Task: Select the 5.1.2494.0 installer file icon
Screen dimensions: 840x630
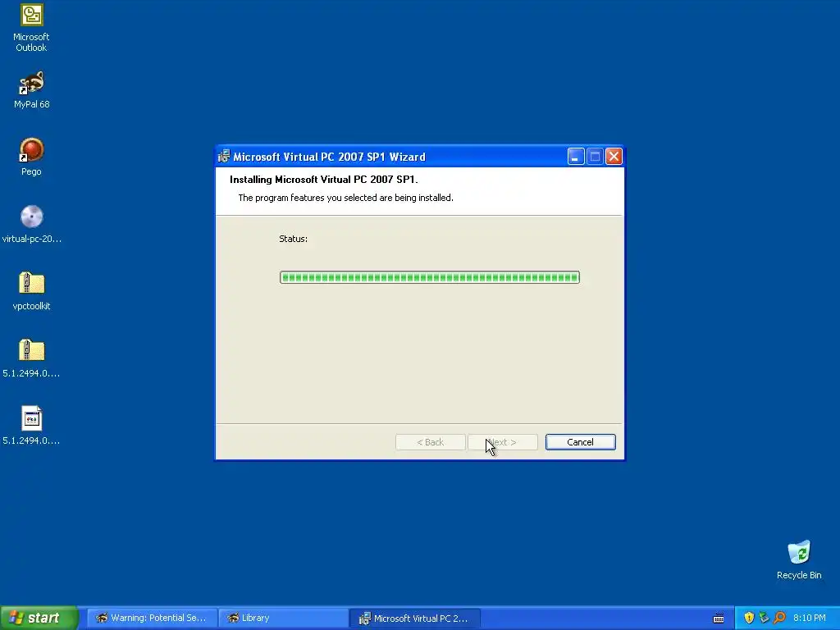Action: pos(31,426)
